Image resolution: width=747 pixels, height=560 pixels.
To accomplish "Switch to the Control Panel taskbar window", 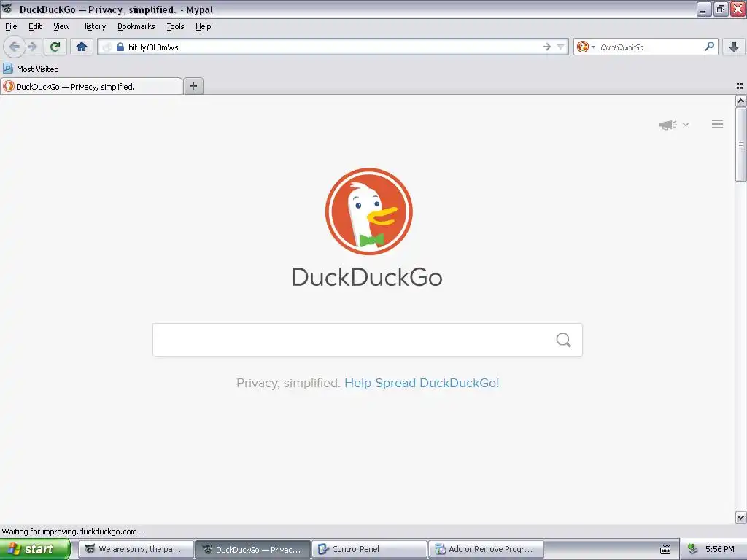I will point(370,549).
